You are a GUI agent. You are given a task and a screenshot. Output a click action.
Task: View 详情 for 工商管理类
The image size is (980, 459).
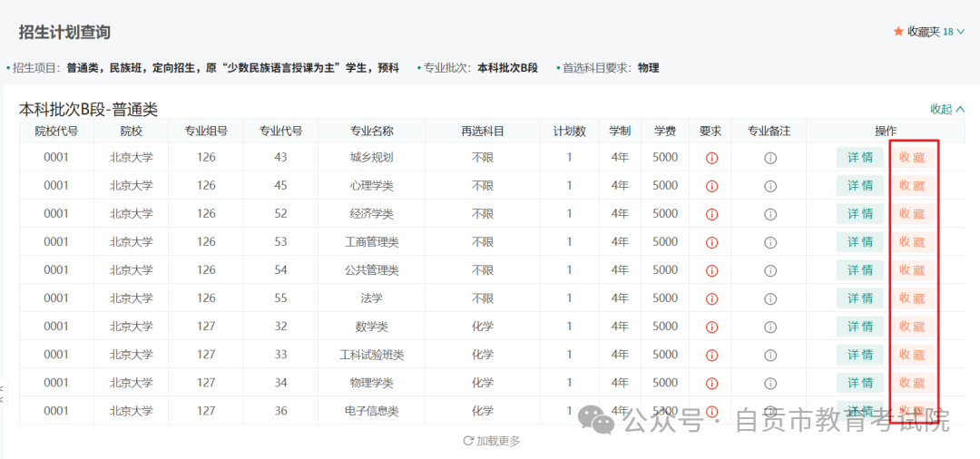click(860, 241)
